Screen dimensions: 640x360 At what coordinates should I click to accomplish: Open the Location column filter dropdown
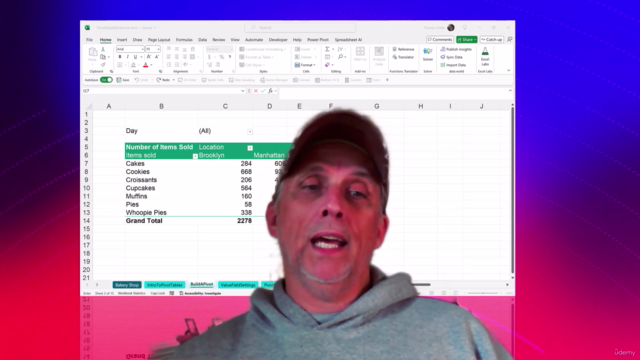click(250, 148)
